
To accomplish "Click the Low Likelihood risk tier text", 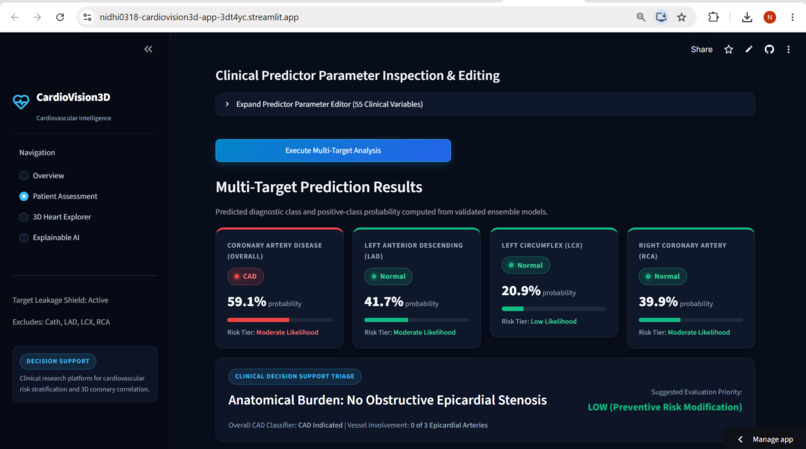I will [x=553, y=321].
